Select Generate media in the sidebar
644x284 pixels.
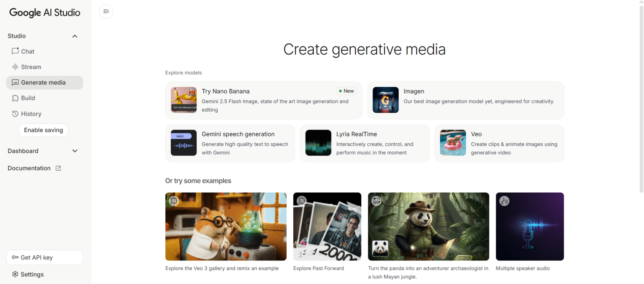click(45, 83)
